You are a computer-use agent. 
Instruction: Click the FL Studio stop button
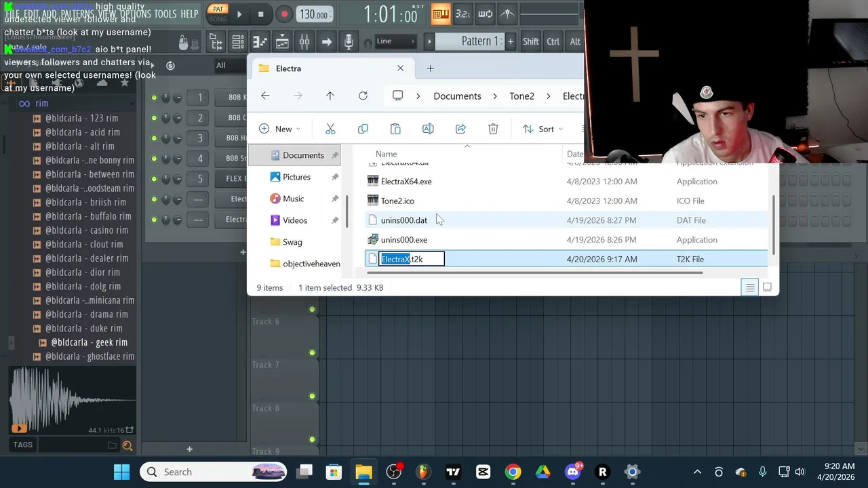[x=260, y=14]
